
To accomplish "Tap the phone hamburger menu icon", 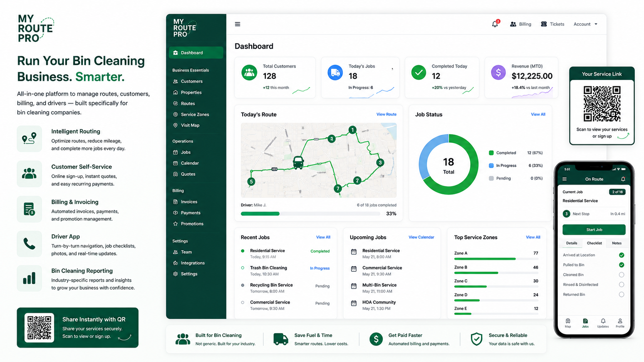I will click(564, 179).
